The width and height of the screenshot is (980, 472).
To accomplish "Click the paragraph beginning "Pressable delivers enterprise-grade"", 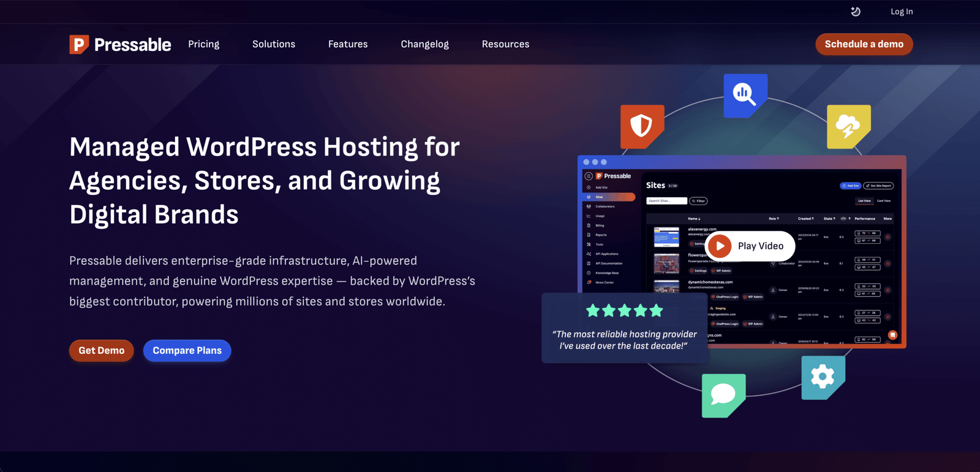I will pyautogui.click(x=272, y=281).
